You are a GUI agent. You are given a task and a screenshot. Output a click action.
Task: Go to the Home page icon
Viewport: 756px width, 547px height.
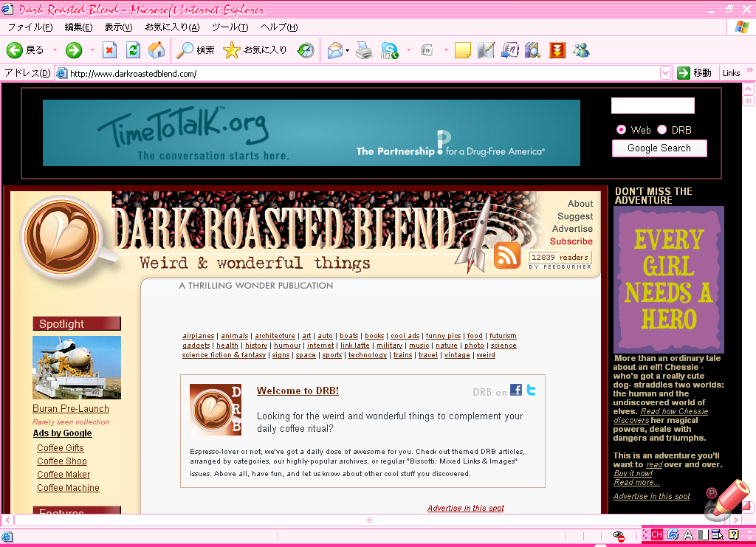(157, 50)
